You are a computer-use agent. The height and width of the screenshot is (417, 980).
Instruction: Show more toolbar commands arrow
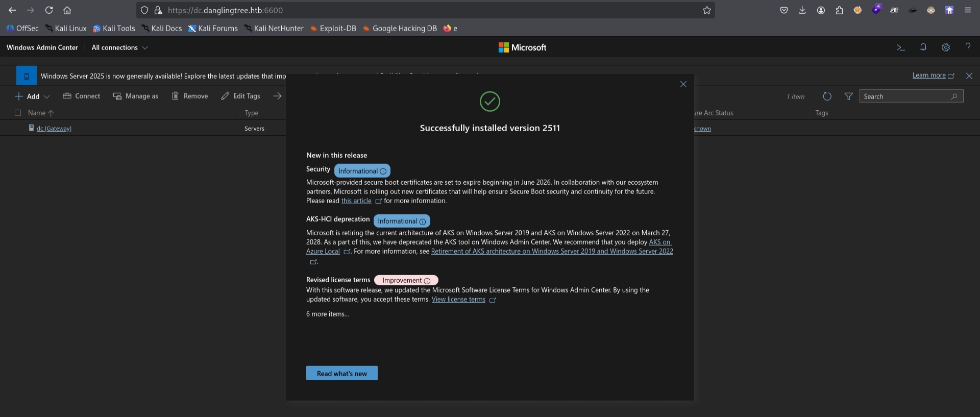pos(277,96)
